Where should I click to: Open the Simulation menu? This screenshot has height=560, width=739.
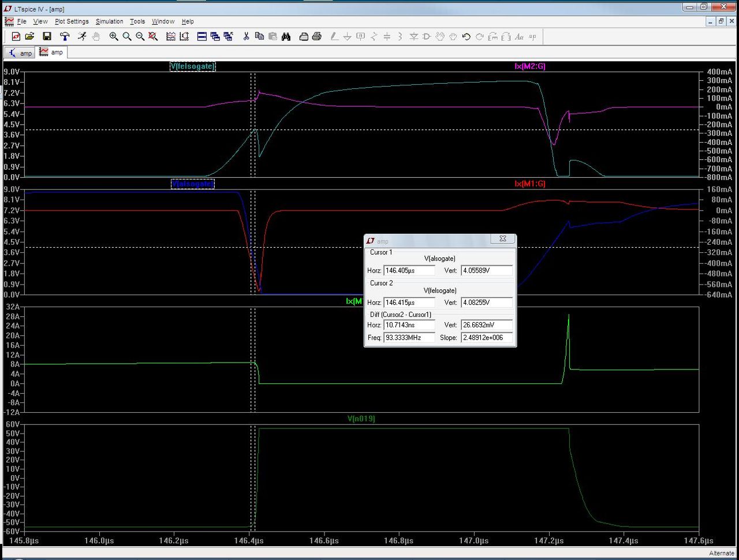point(109,21)
